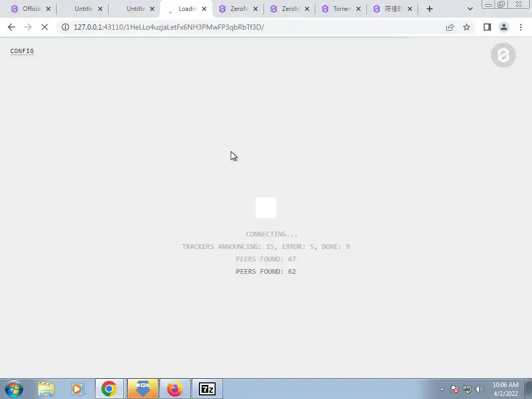Open Action Center flag icon
Screen dimensions: 532x399
coord(455,390)
